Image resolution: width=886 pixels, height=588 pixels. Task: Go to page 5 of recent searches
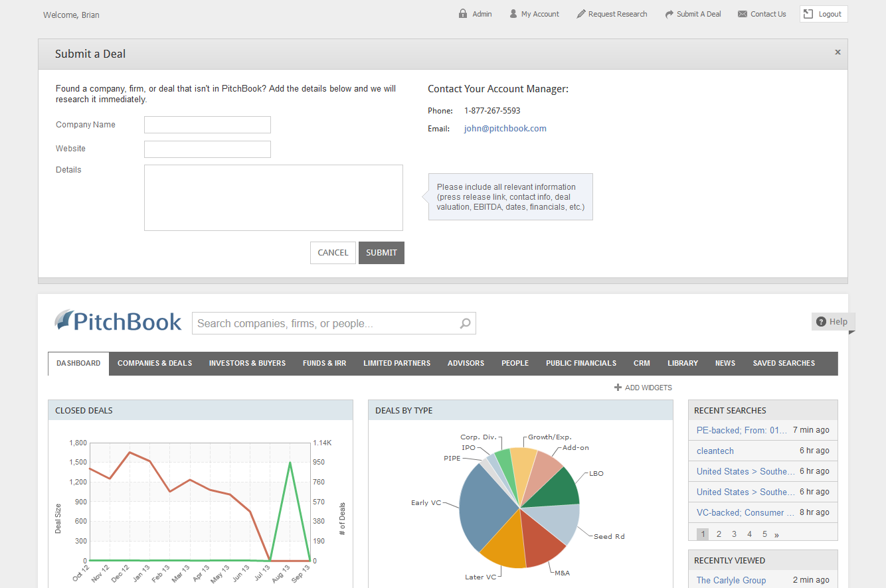(x=764, y=534)
